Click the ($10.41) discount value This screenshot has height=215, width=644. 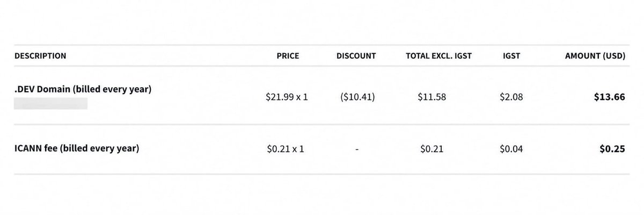(x=356, y=97)
